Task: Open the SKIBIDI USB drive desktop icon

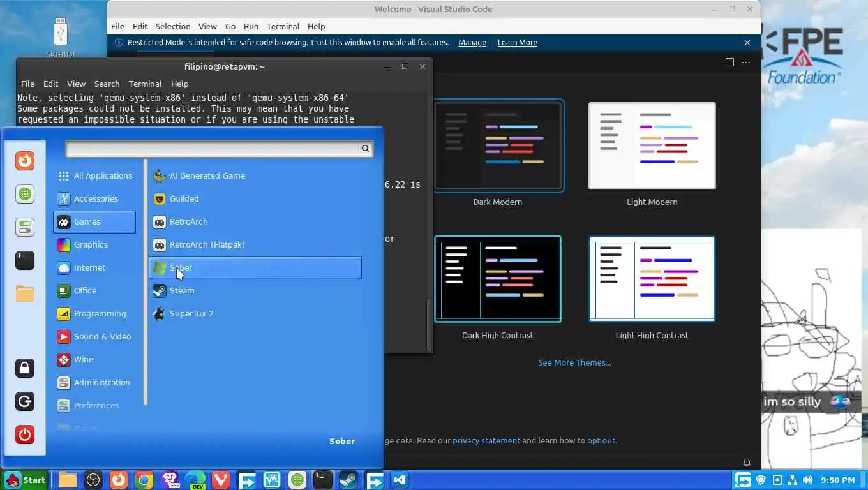Action: point(61,36)
